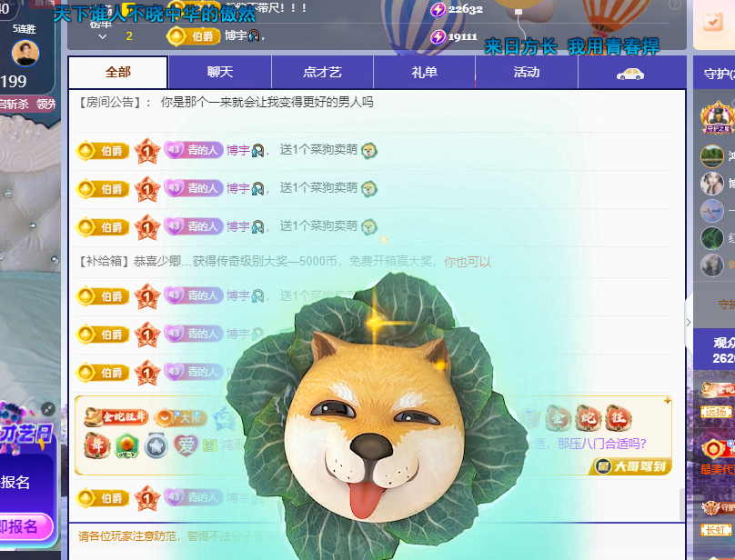Switch to the 活动 tab
This screenshot has height=560, width=735.
tap(526, 73)
